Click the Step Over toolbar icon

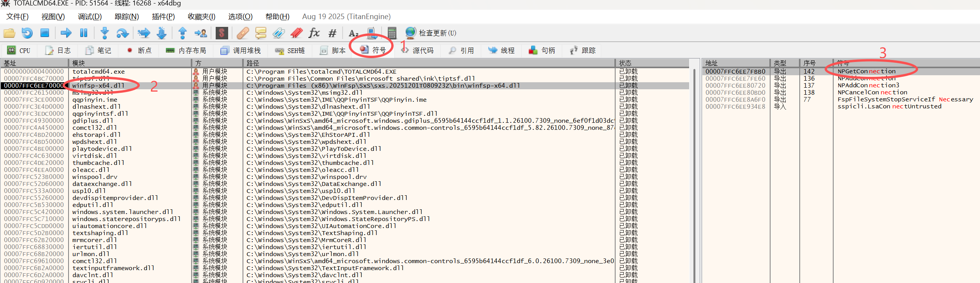click(x=122, y=33)
